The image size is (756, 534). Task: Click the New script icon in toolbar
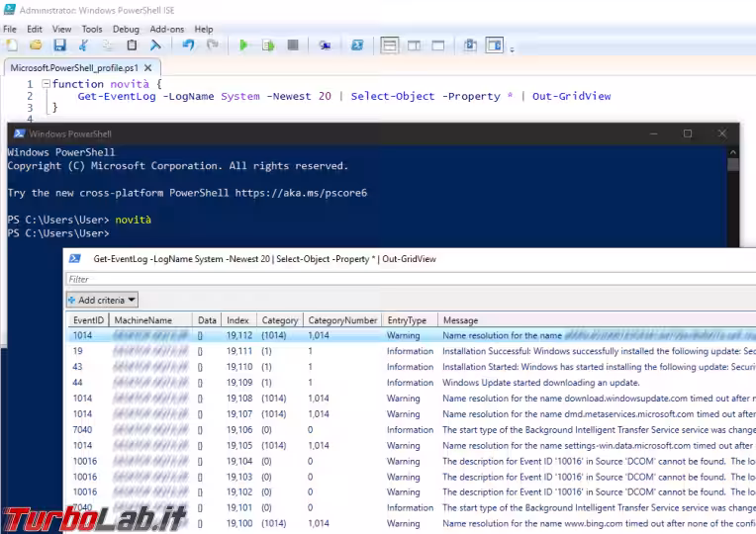point(12,45)
